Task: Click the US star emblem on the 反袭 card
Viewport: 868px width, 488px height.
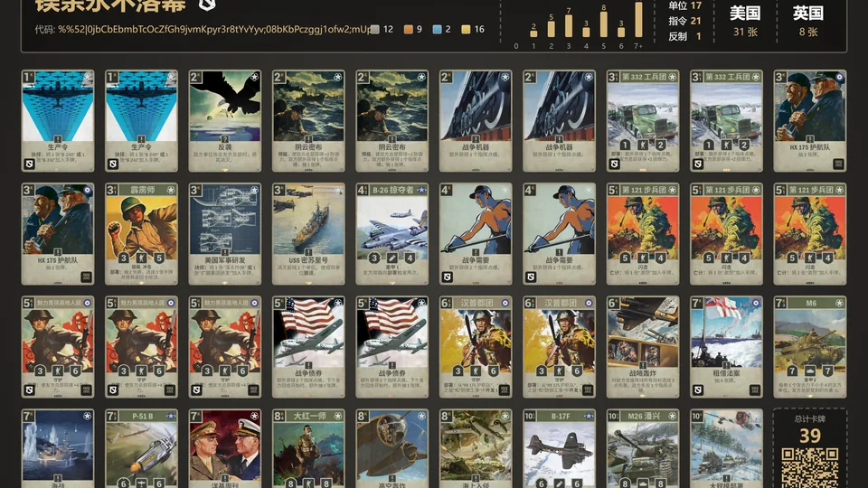Action: point(254,77)
